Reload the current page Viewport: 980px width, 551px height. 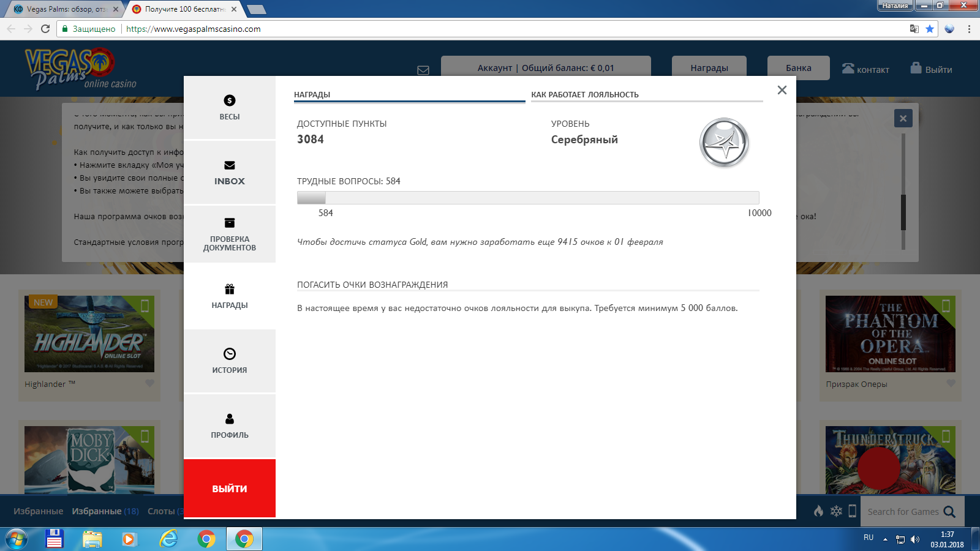[x=45, y=29]
